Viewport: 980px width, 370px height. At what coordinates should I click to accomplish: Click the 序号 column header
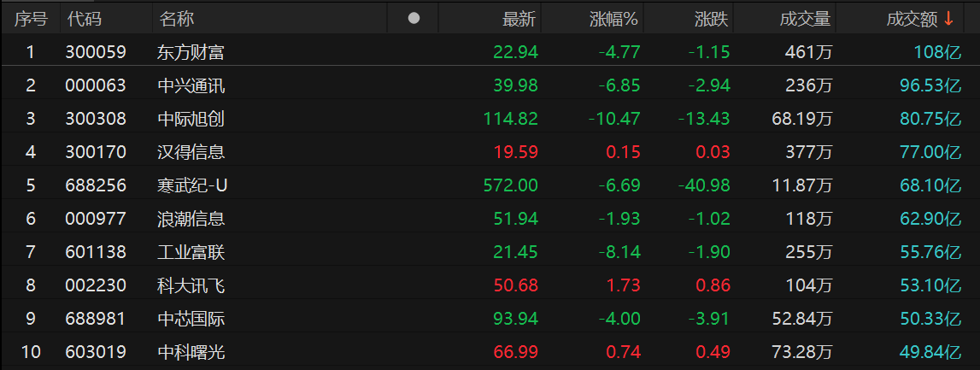(31, 18)
